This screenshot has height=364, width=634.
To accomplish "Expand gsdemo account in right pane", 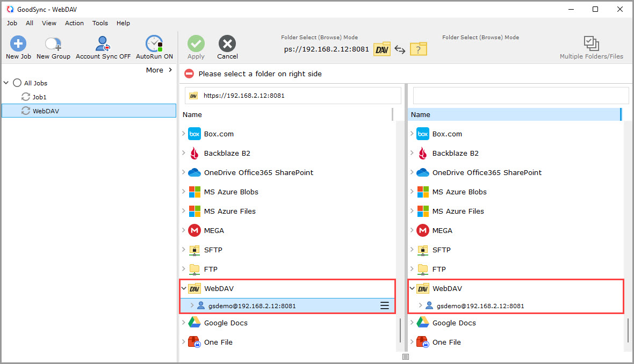I will coord(421,305).
